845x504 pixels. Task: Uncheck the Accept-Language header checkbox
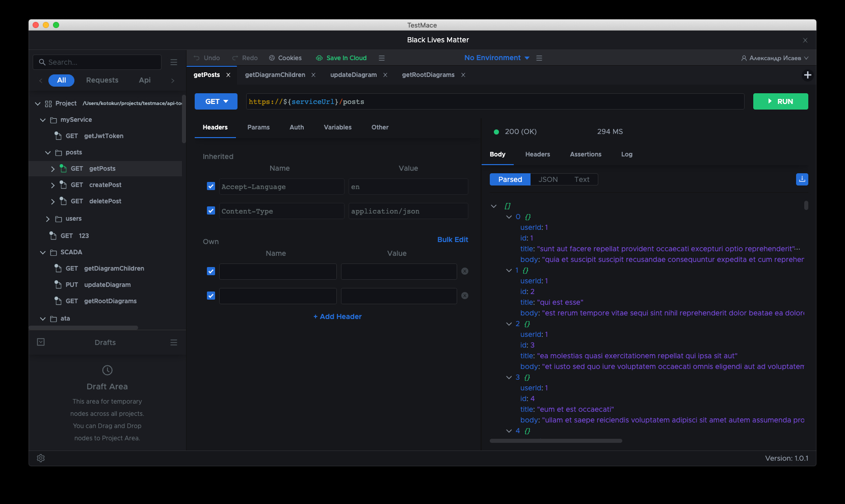coord(211,187)
